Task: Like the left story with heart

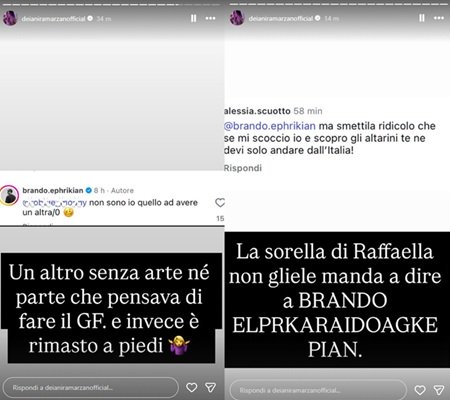Action: point(192,387)
